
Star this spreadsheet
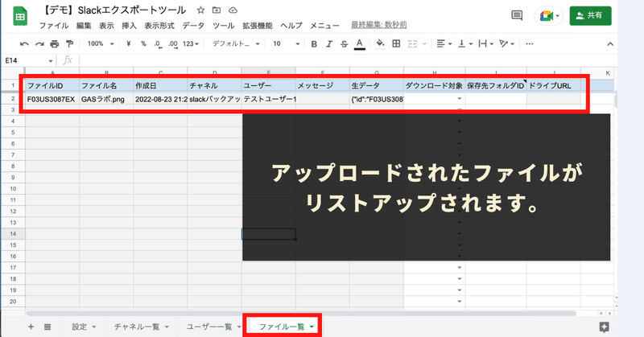click(200, 10)
